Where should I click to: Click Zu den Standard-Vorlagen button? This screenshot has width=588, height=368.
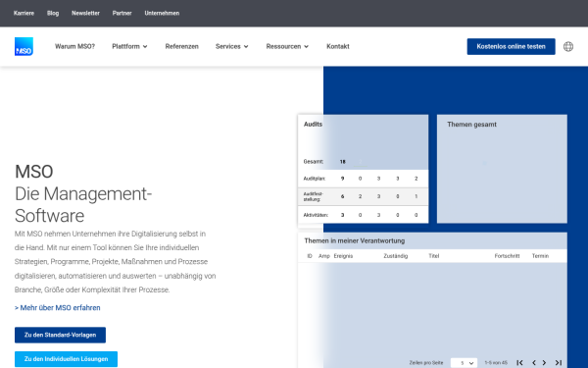pos(60,335)
